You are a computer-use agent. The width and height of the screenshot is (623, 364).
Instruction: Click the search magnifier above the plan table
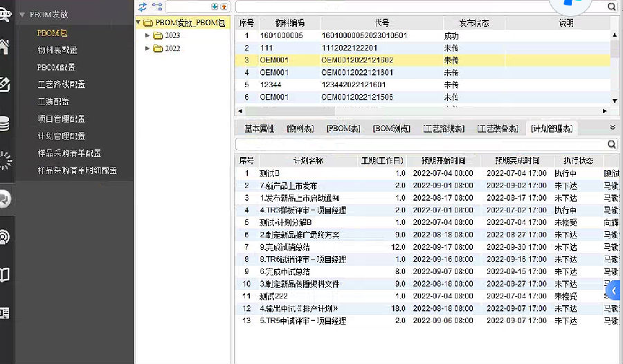tap(612, 144)
